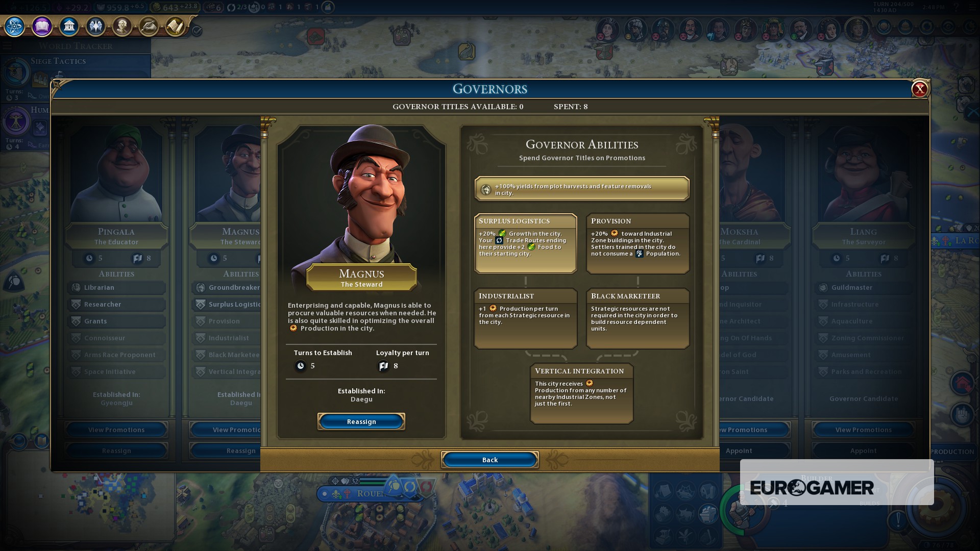Click the Back button
This screenshot has width=980, height=551.
(x=490, y=460)
